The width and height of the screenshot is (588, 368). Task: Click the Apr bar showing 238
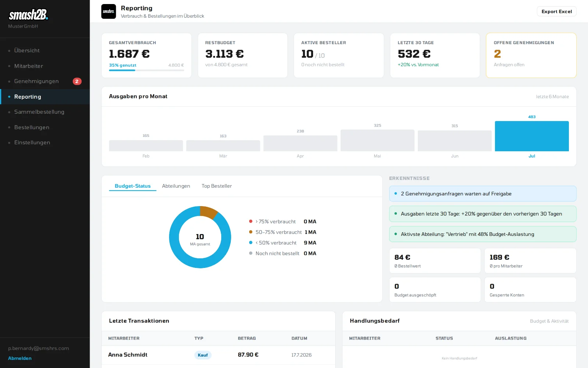(300, 144)
